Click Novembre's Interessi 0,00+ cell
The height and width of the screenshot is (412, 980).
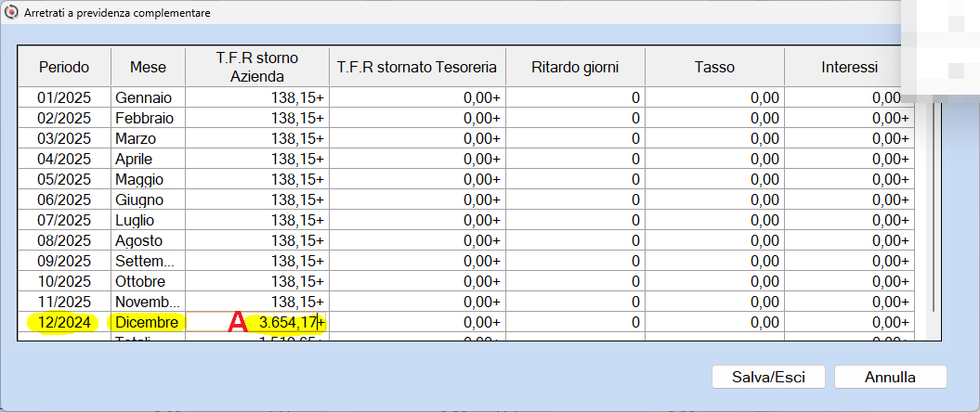(849, 302)
